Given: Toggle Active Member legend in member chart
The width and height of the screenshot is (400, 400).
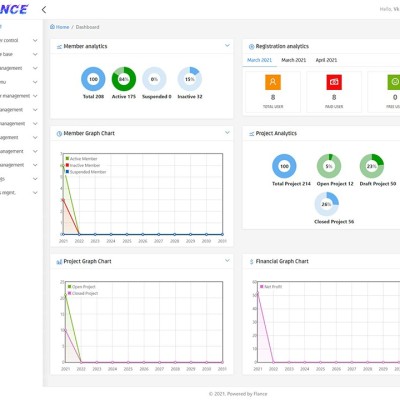Looking at the screenshot, I should tap(81, 159).
